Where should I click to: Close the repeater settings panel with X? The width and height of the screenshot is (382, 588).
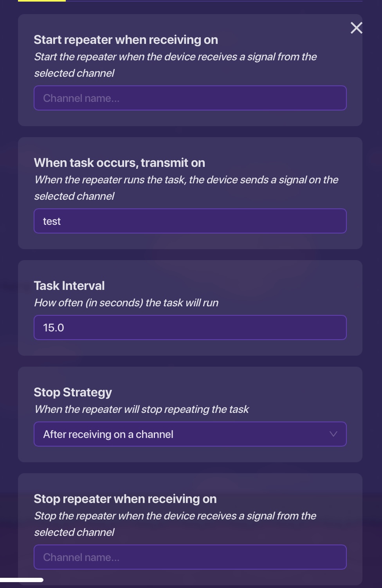[x=356, y=28]
